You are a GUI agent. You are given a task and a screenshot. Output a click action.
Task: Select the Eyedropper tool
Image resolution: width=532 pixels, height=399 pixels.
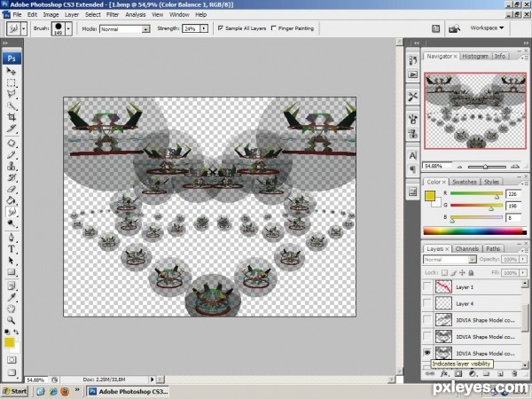point(12,297)
